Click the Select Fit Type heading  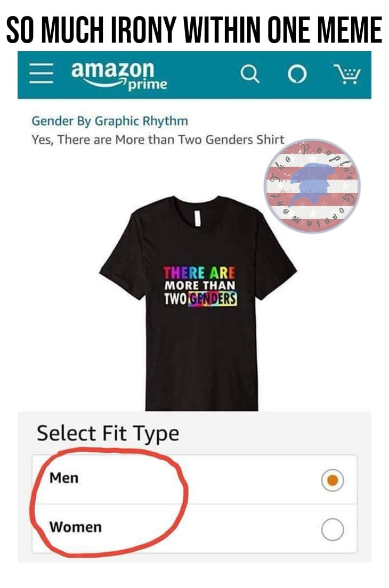click(108, 434)
